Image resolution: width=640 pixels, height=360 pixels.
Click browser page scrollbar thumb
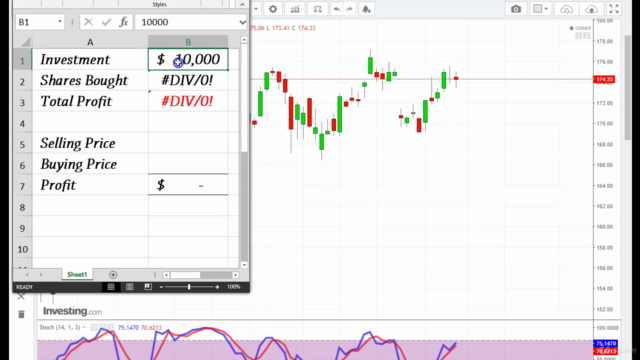click(629, 88)
